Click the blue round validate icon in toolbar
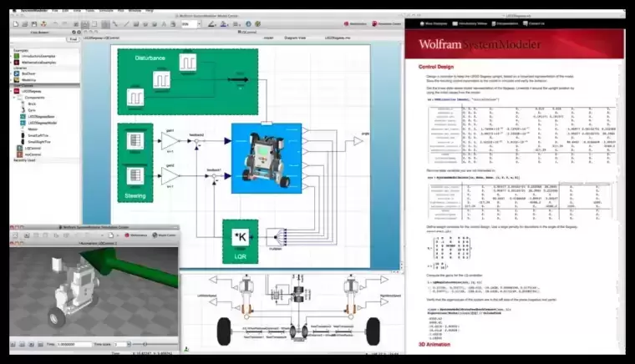The height and width of the screenshot is (364, 635). click(x=249, y=24)
